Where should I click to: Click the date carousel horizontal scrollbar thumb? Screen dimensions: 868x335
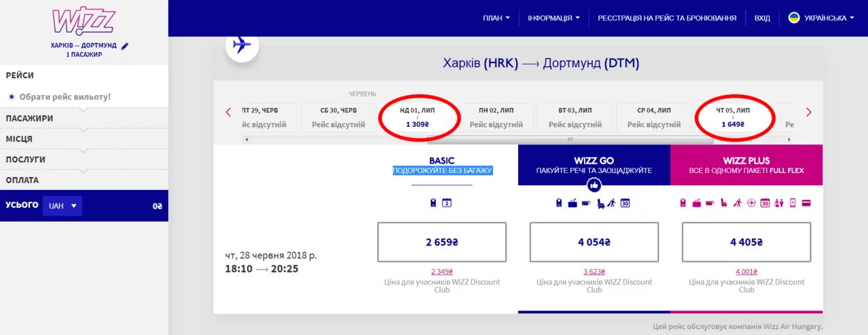pos(570,140)
